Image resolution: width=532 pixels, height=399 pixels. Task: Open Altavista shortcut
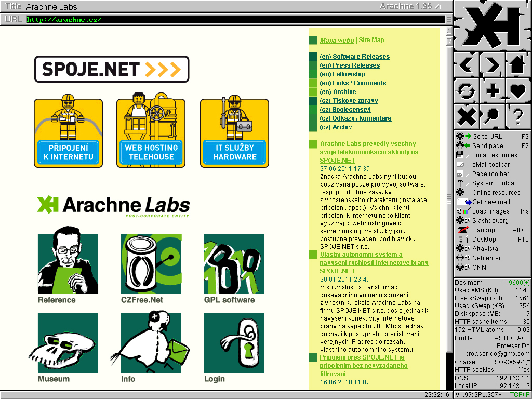click(493, 248)
